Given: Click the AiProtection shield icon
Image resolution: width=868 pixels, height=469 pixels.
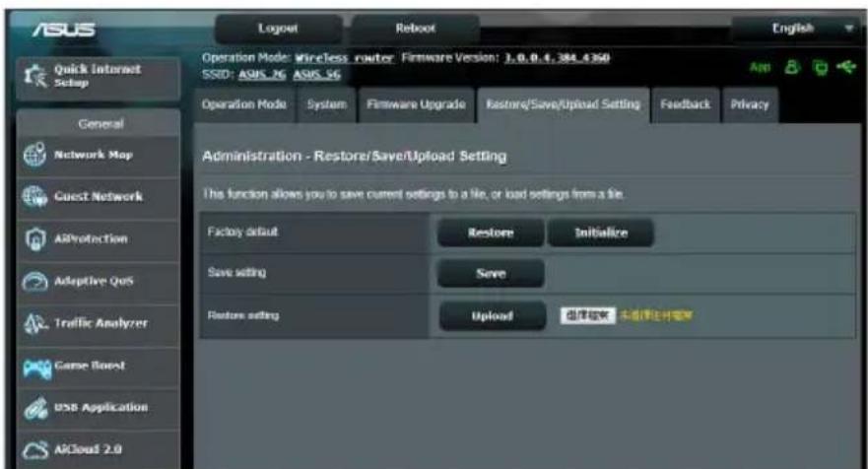Looking at the screenshot, I should (35, 239).
